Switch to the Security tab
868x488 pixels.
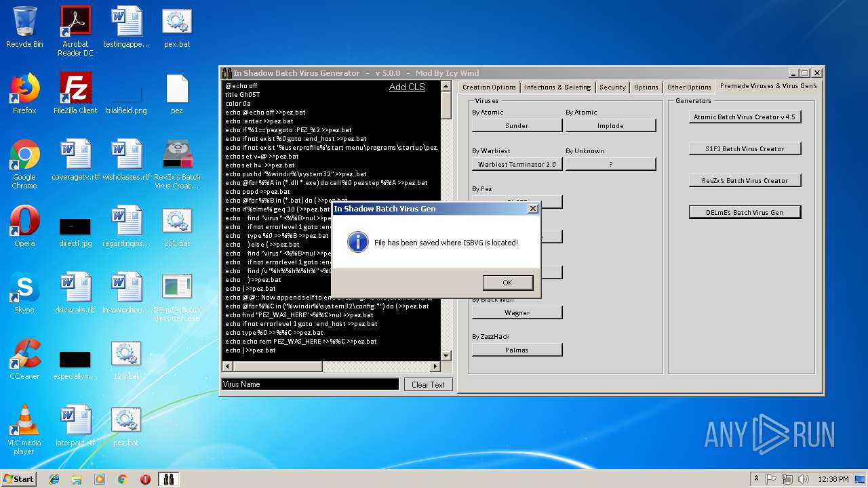click(612, 87)
